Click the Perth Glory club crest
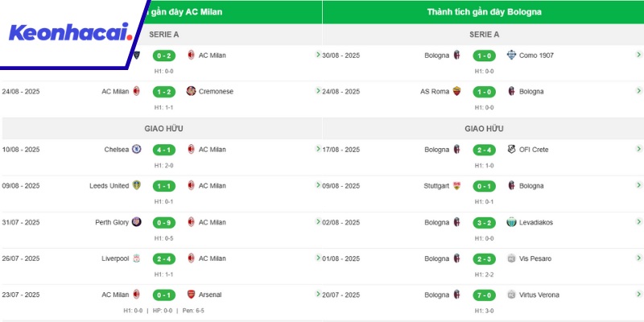 pos(137,221)
